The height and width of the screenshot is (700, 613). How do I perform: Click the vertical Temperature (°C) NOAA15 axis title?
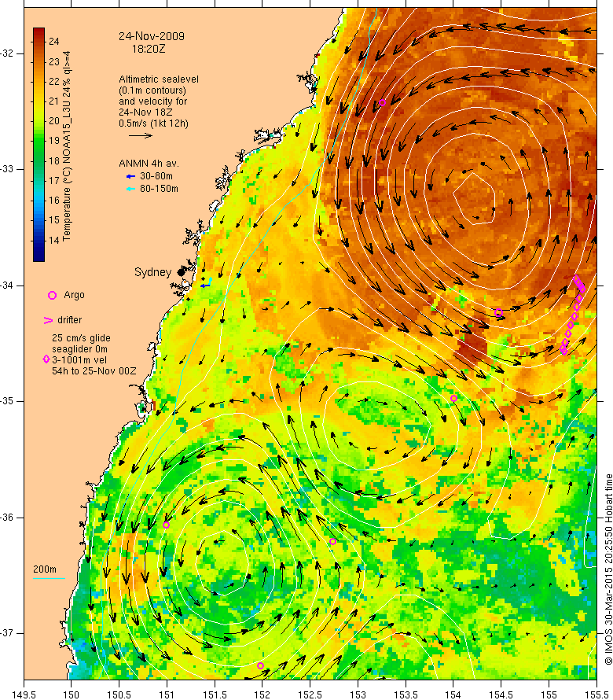click(67, 146)
